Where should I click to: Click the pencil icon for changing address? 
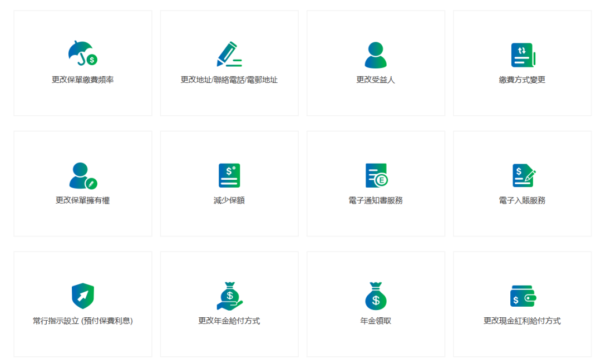tap(229, 54)
